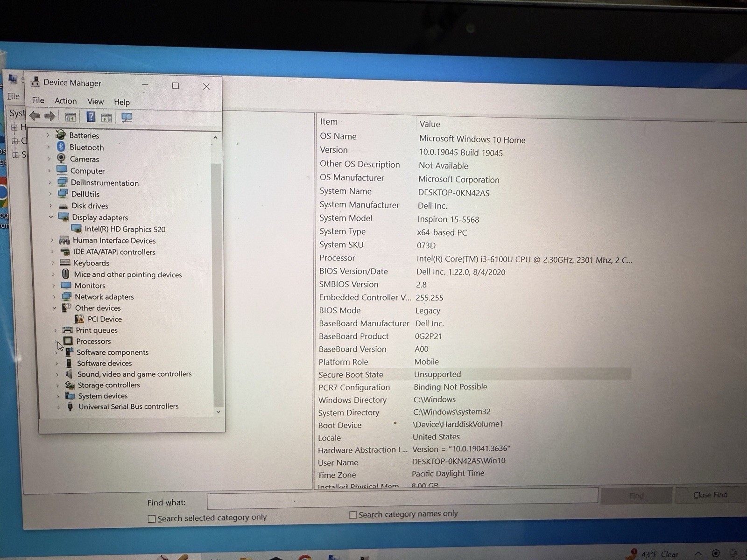Click the Back arrow in Device Manager toolbar

click(35, 116)
